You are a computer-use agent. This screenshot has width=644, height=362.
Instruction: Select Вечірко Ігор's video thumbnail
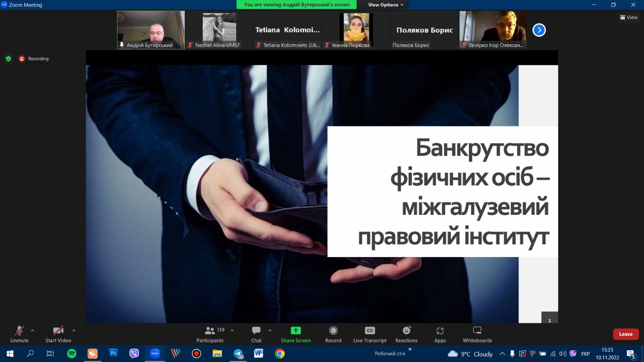493,30
